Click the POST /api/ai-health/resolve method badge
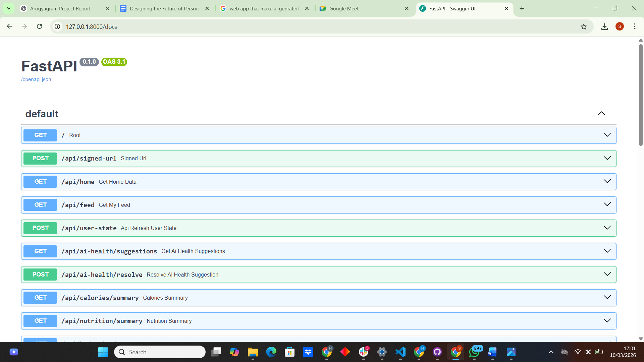The width and height of the screenshot is (644, 362). click(x=40, y=275)
